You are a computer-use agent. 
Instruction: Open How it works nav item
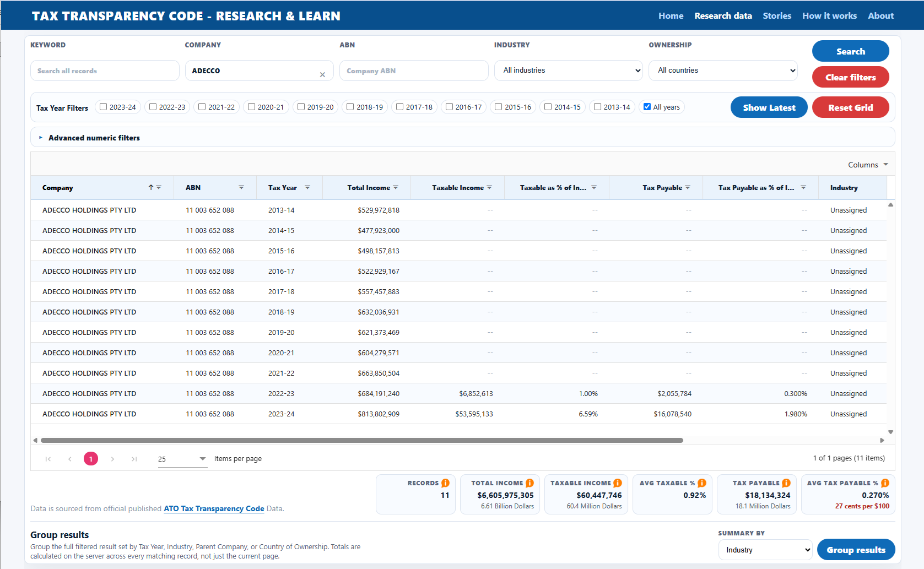(829, 16)
